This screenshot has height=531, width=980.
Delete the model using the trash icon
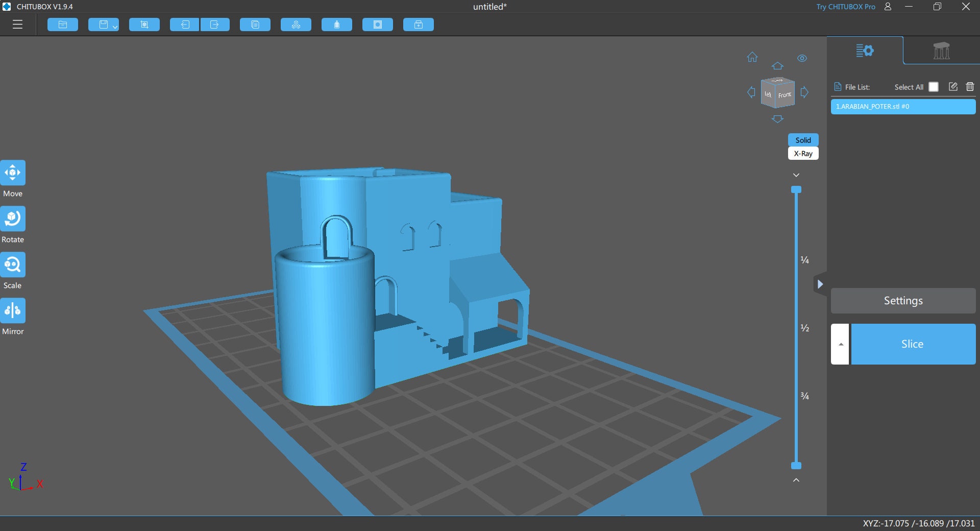coord(970,87)
